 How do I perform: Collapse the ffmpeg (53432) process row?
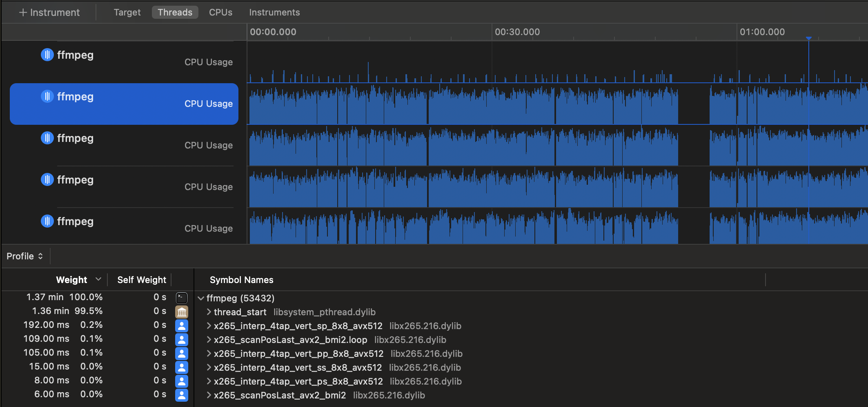coord(201,298)
